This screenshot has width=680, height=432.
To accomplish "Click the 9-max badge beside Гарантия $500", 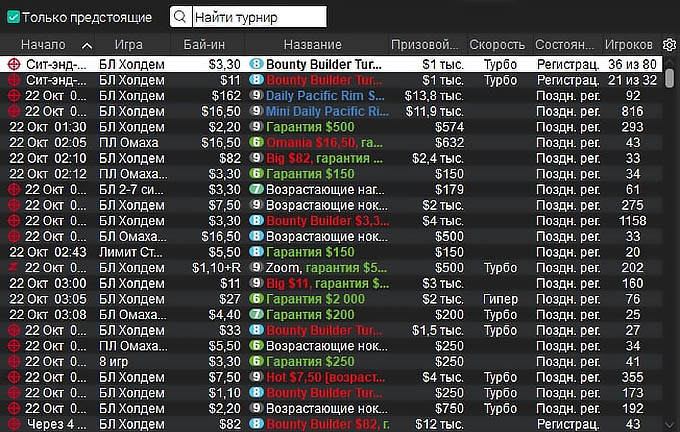I will coord(256,126).
